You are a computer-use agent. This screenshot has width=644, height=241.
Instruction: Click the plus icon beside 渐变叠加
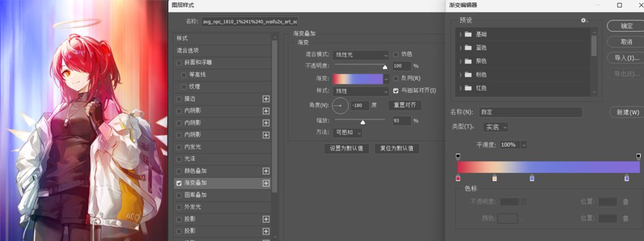pos(266,183)
